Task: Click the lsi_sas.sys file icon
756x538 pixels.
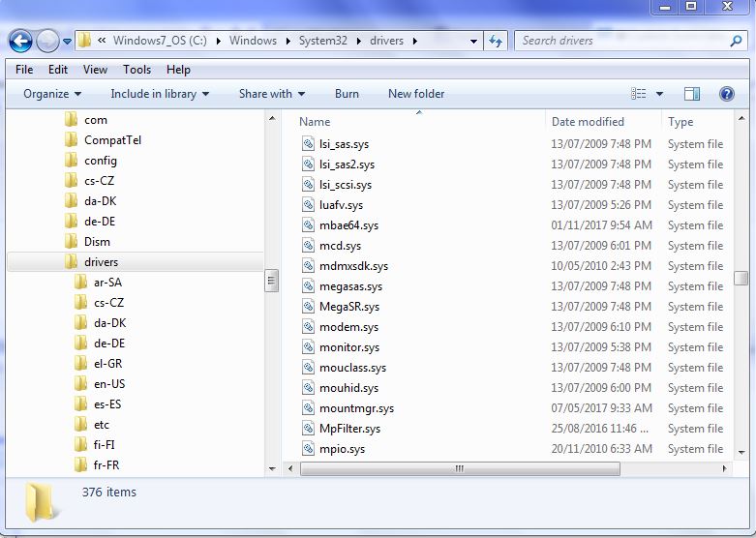Action: [x=308, y=143]
